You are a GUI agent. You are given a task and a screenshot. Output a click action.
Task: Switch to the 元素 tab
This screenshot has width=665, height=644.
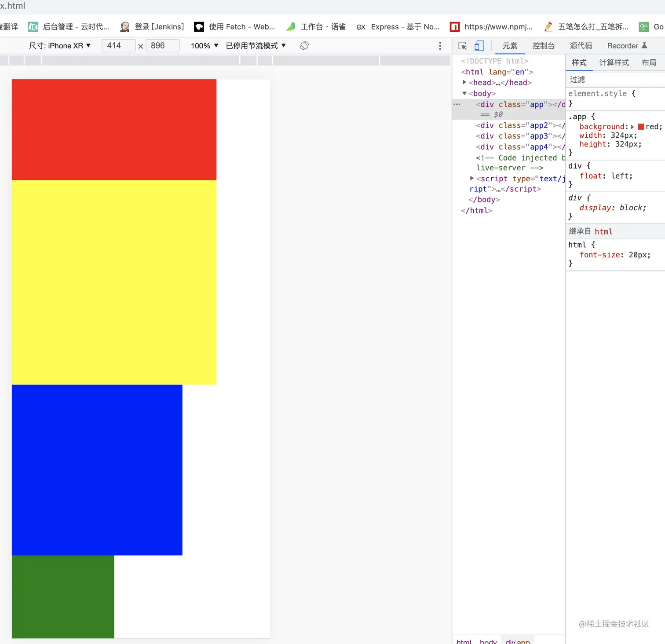[510, 46]
